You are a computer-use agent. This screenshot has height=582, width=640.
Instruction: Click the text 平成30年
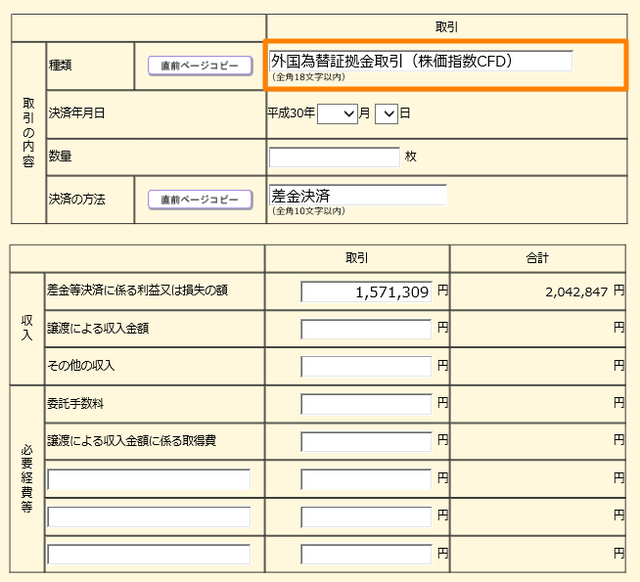pyautogui.click(x=291, y=113)
